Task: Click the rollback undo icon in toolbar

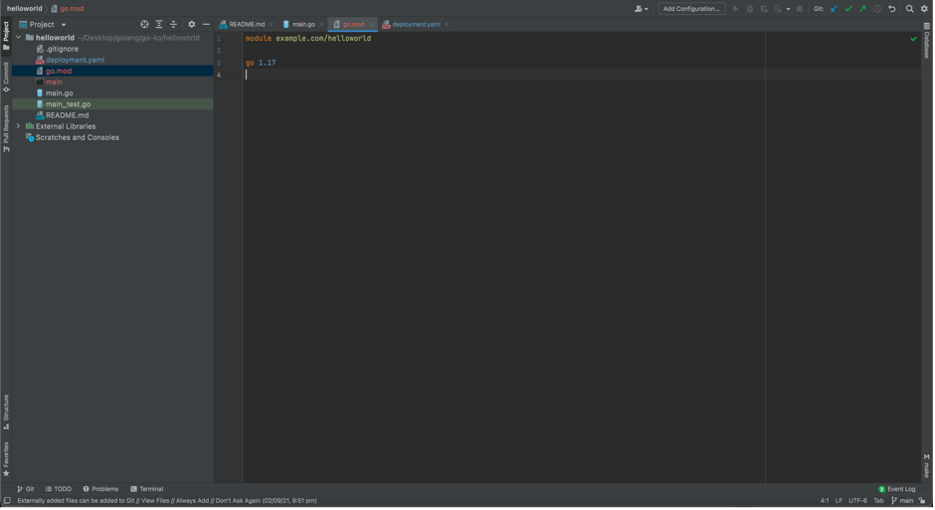Action: 892,9
